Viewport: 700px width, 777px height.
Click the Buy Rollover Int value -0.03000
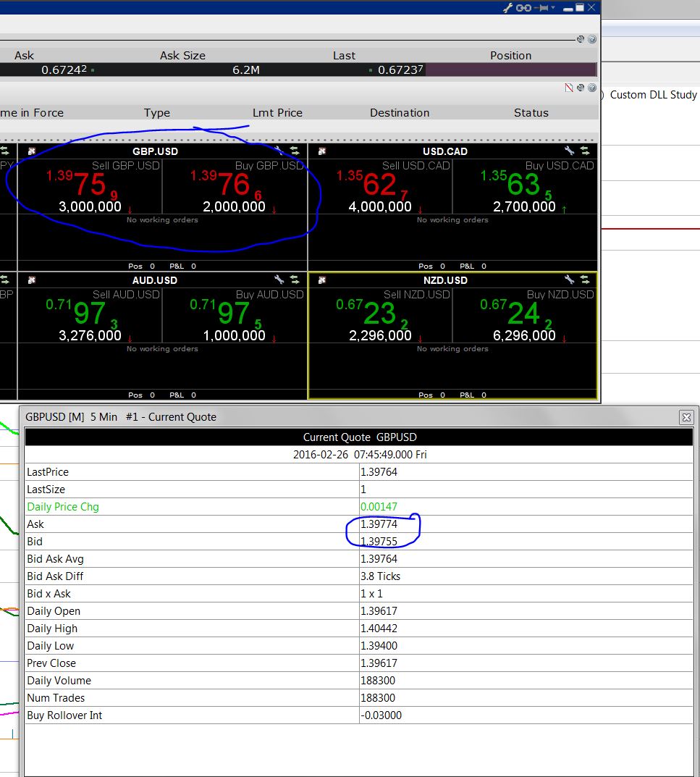pyautogui.click(x=381, y=715)
